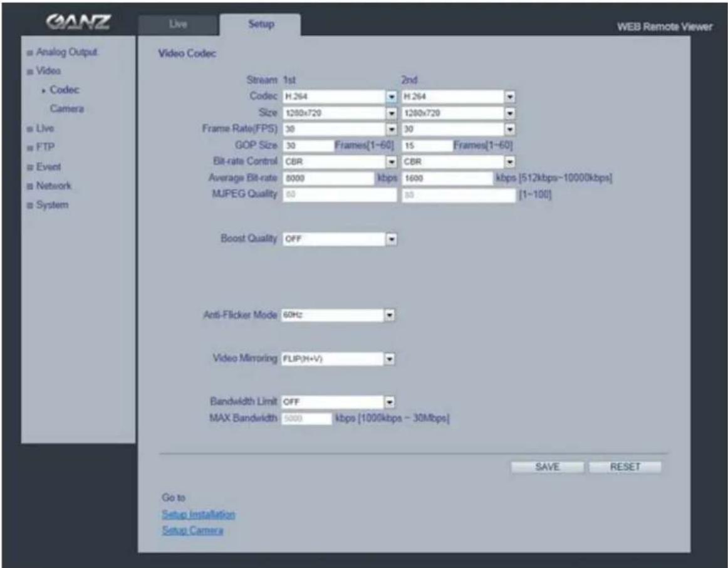Click the WEB Remote Viewer text
The image size is (728, 568).
pyautogui.click(x=664, y=27)
